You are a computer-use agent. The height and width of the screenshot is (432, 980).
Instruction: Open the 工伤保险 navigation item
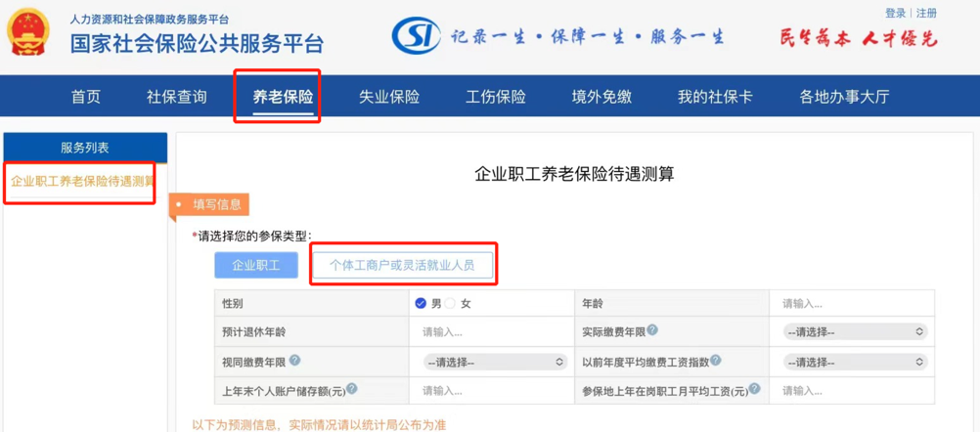pyautogui.click(x=496, y=97)
